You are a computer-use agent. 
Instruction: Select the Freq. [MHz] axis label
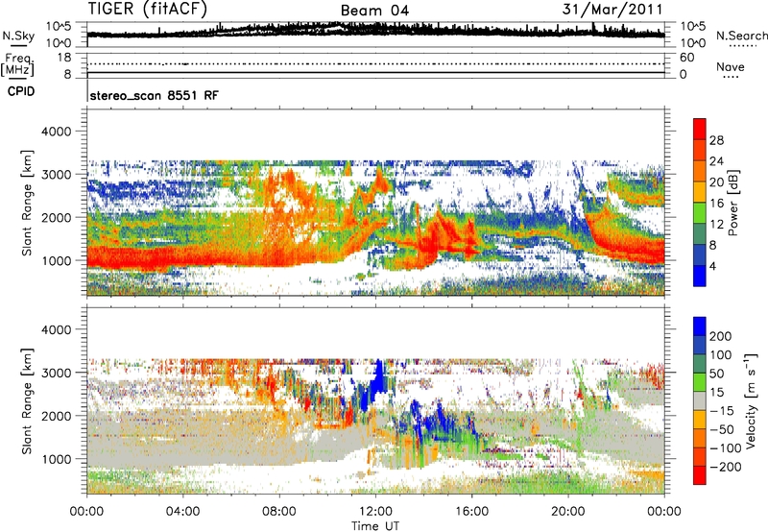point(17,64)
